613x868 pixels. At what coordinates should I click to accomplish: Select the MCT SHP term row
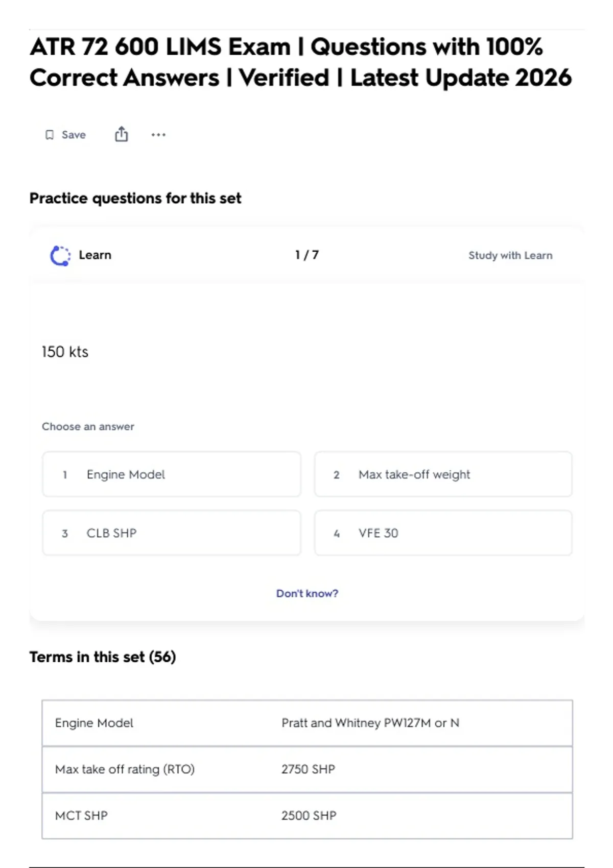[307, 815]
